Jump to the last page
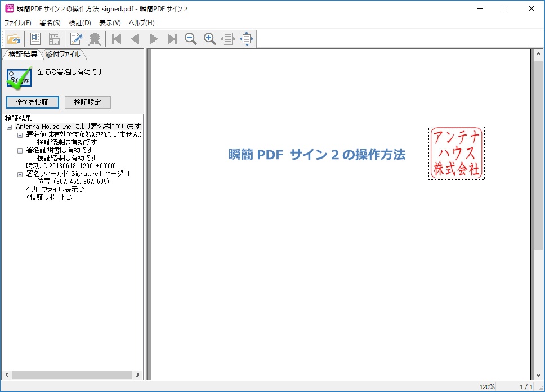Image resolution: width=545 pixels, height=392 pixels. [172, 39]
